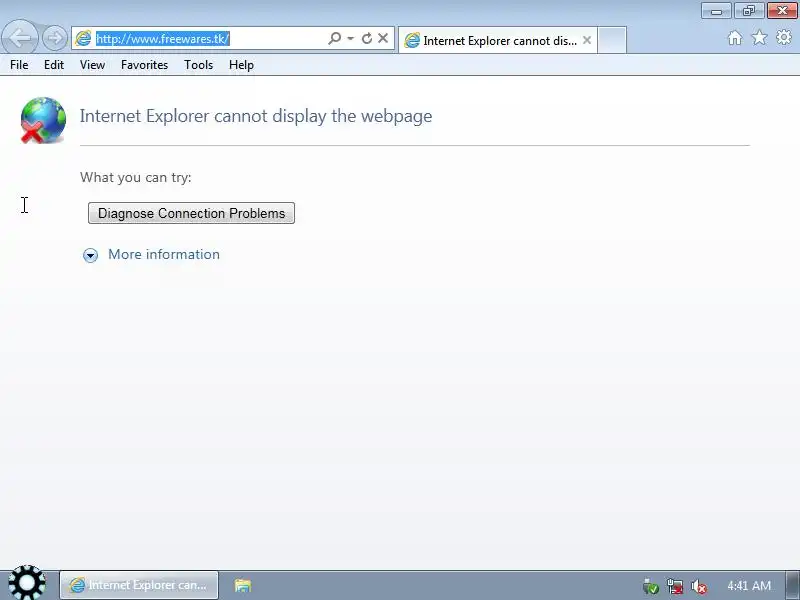Select the 'Internet Explorer cannot dis...' tab
This screenshot has width=800, height=600.
coord(497,40)
